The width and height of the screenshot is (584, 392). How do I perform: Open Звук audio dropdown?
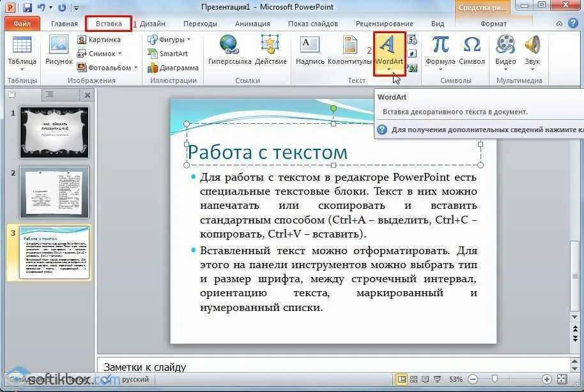coord(532,69)
